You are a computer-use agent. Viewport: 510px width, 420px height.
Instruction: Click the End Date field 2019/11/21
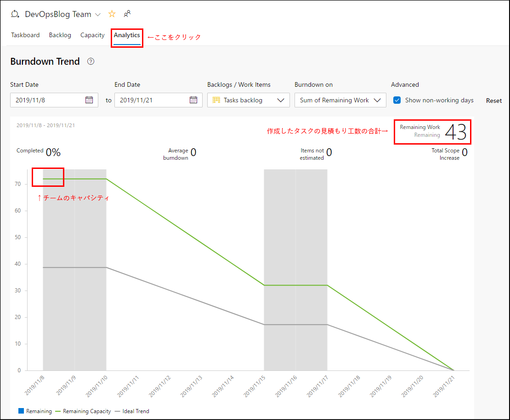click(159, 100)
